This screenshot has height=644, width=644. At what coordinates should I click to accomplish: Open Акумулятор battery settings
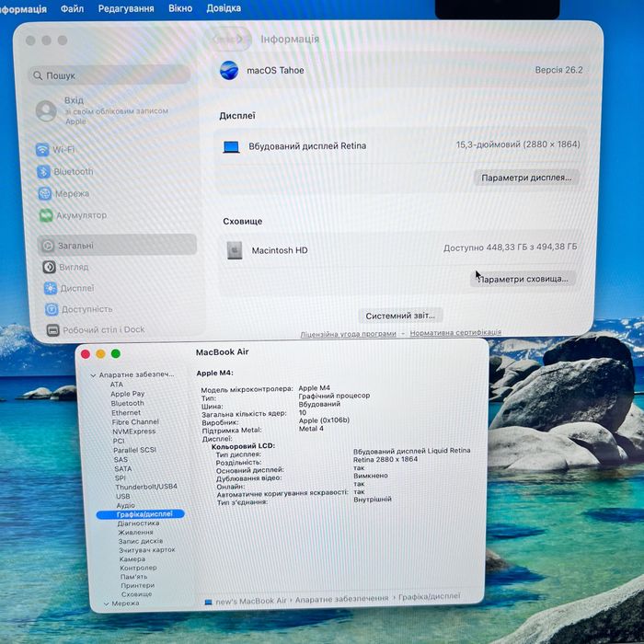tap(73, 215)
